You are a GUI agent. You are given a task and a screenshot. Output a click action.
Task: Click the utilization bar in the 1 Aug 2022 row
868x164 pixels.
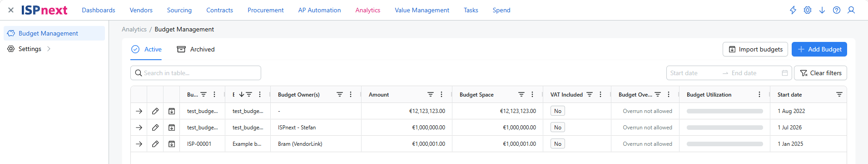click(x=725, y=111)
